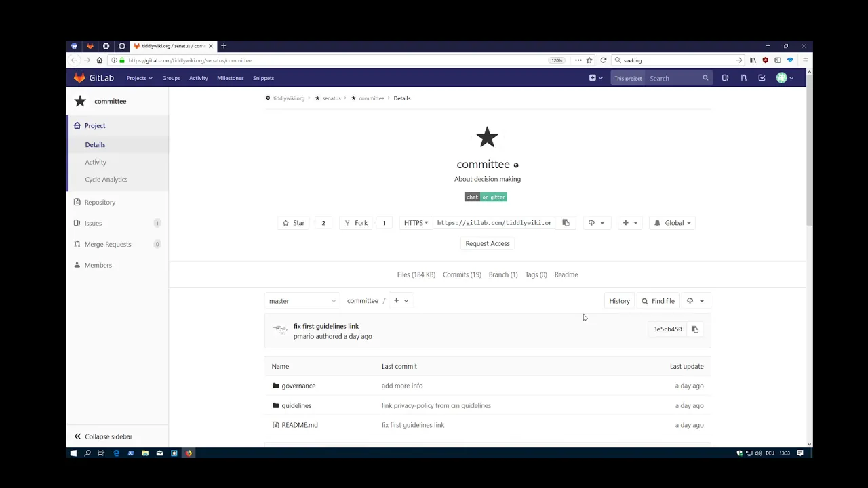Open the plus dropdown beside committee path
Viewport: 868px width, 488px height.
point(401,301)
